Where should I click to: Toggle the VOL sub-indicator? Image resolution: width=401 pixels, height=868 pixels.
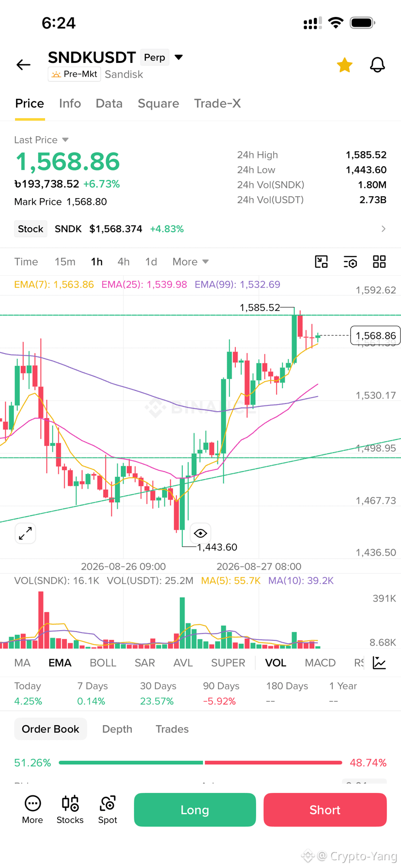coord(276,663)
